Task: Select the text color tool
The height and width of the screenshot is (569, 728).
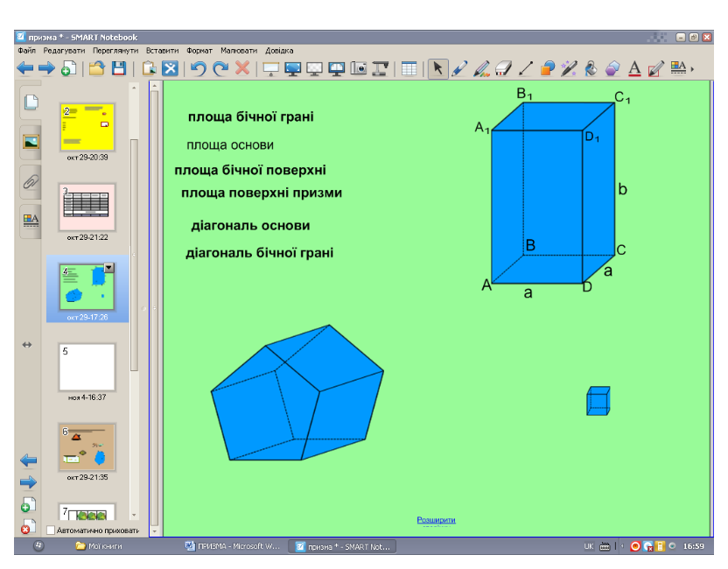Action: click(634, 68)
